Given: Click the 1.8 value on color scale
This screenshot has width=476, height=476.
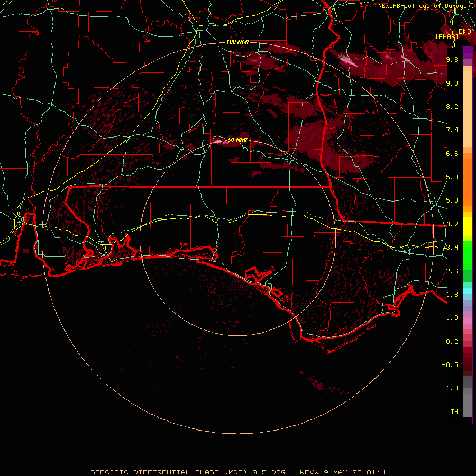Looking at the screenshot, I should (452, 295).
